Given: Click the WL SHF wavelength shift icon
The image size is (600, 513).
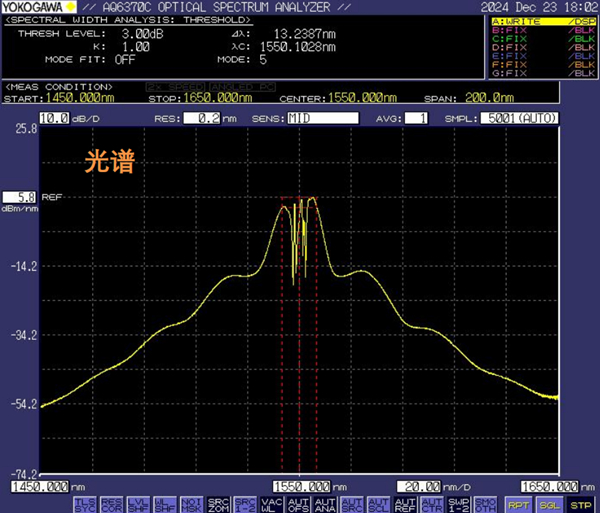Looking at the screenshot, I should (x=165, y=503).
